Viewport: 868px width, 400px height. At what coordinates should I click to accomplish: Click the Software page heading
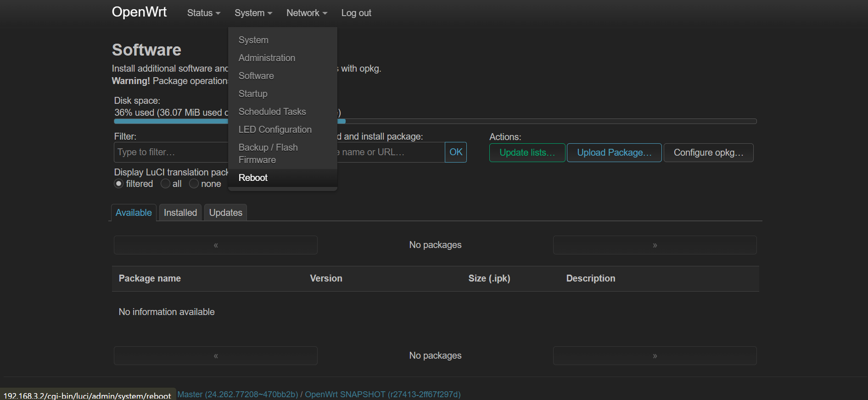coord(146,50)
